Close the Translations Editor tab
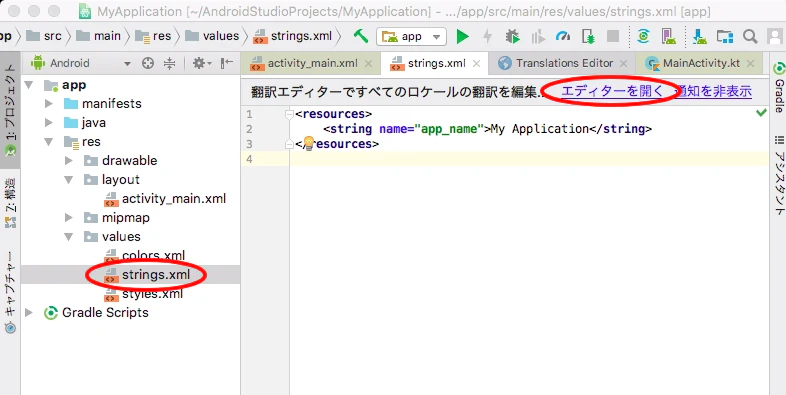 624,64
